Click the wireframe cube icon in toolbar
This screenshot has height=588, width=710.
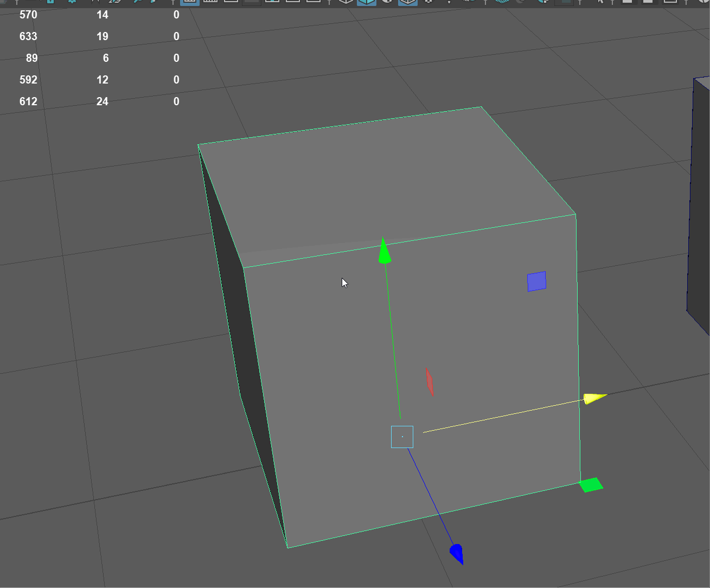(x=346, y=2)
